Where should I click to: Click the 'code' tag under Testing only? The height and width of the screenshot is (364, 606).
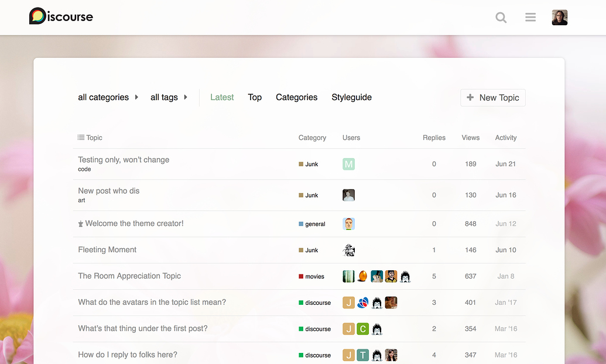[x=84, y=169]
